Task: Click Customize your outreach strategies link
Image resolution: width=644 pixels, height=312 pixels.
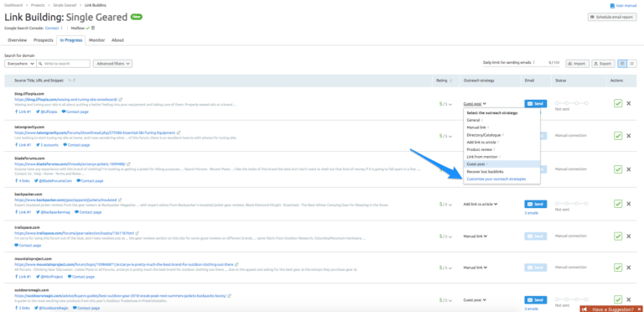Action: click(x=496, y=179)
